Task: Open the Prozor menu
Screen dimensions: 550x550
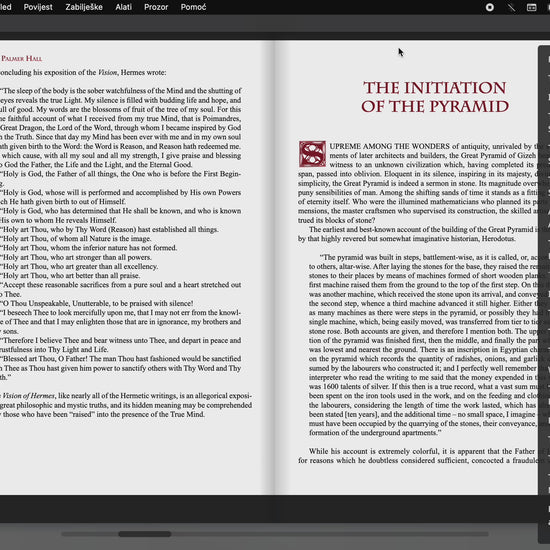Action: [x=156, y=7]
